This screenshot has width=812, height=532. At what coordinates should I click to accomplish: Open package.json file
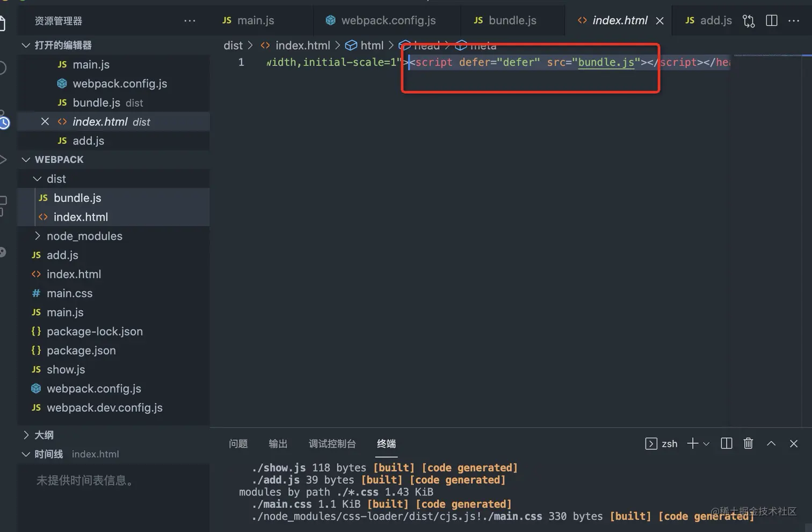click(113, 350)
